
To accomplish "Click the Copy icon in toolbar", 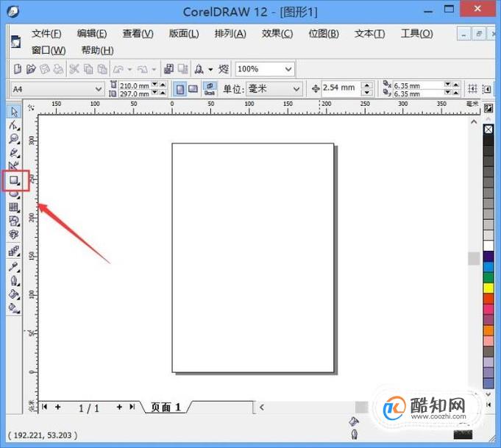I will click(88, 69).
